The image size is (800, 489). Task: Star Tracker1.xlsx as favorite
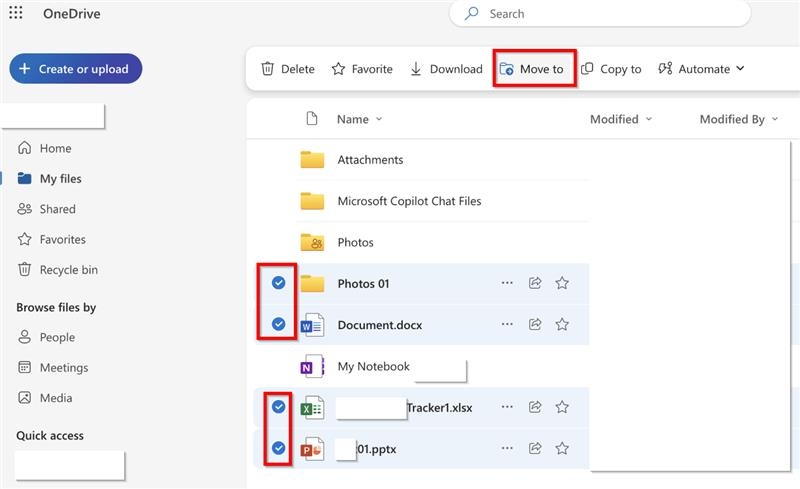(562, 407)
